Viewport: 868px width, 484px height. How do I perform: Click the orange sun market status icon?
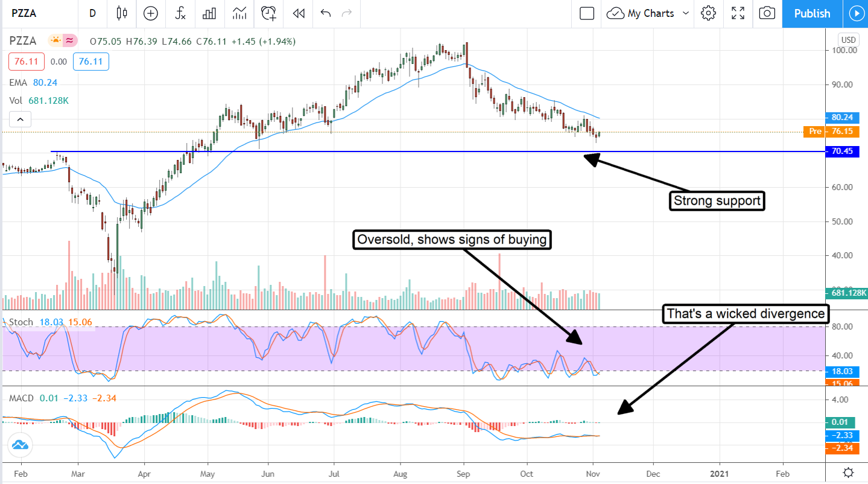55,41
